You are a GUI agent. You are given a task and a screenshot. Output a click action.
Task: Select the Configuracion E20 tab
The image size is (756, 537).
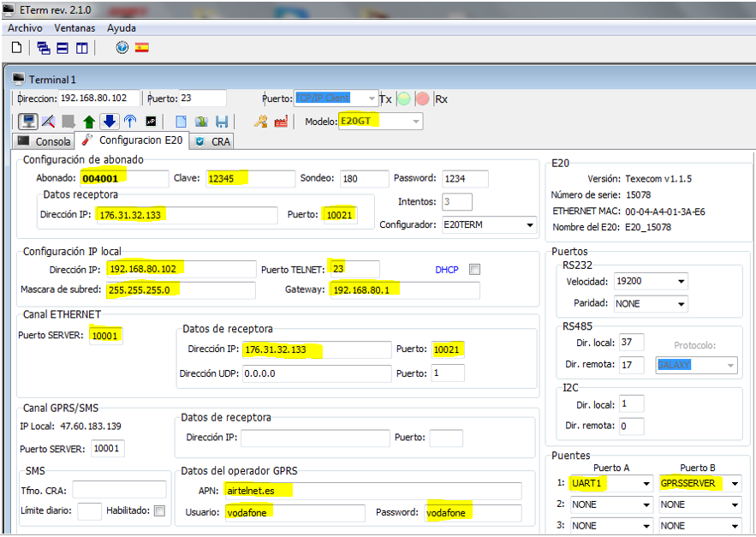pos(132,140)
